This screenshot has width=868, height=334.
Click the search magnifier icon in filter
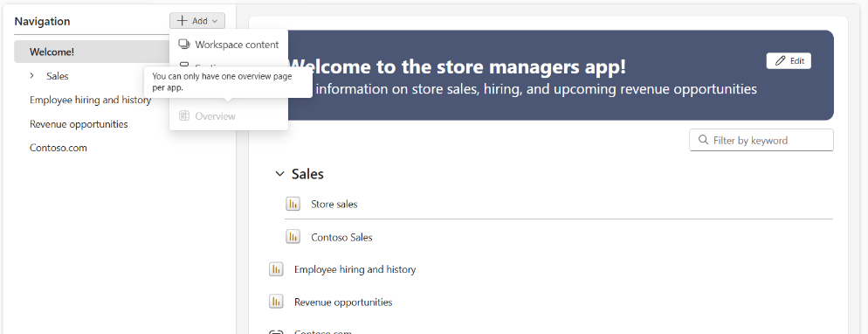tap(704, 140)
